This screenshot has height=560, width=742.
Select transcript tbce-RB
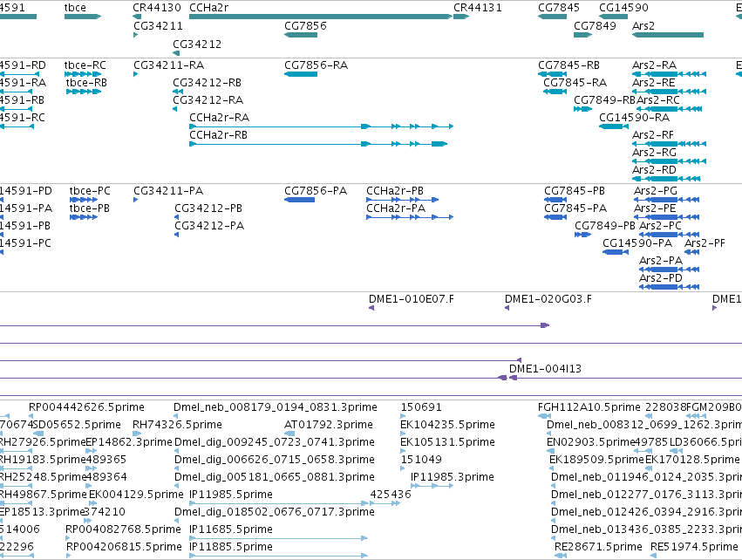coord(86,82)
